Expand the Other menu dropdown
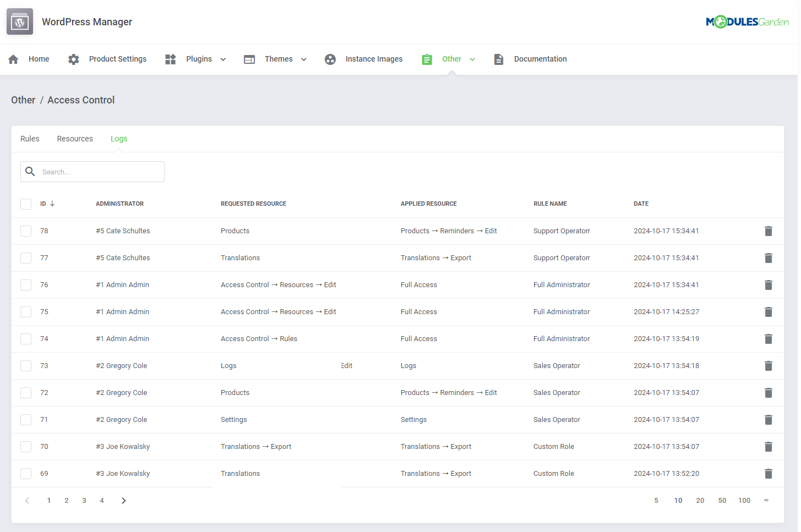The image size is (801, 532). (473, 59)
